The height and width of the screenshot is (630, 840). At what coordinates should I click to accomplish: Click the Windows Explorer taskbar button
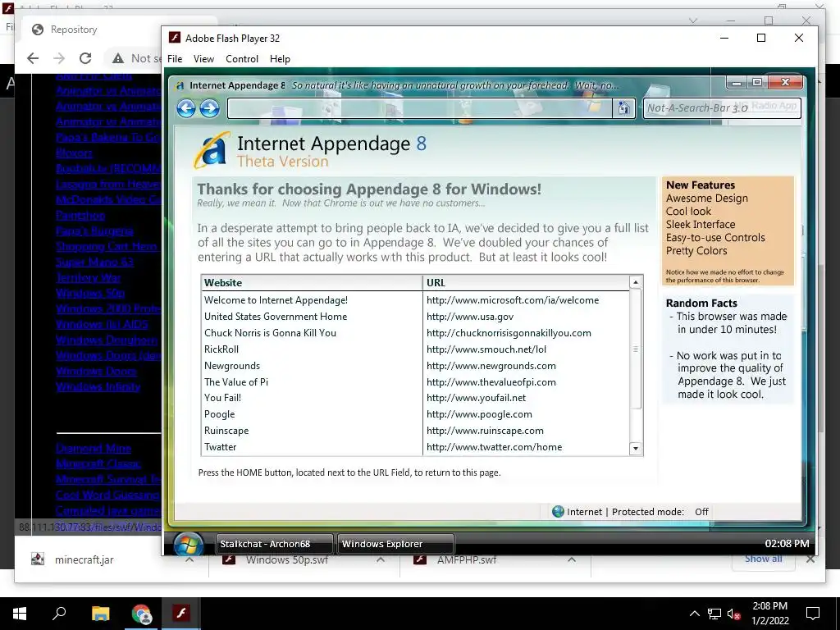[395, 544]
